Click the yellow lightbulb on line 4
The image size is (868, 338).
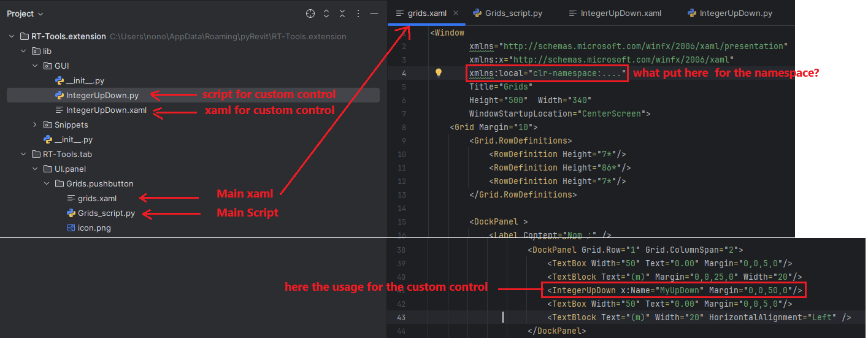click(439, 73)
